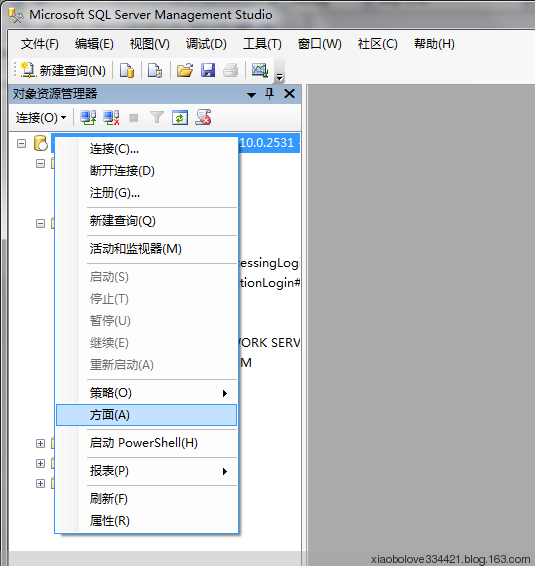This screenshot has height=566, width=535.
Task: Expand the last plus tree node
Action: (40, 484)
